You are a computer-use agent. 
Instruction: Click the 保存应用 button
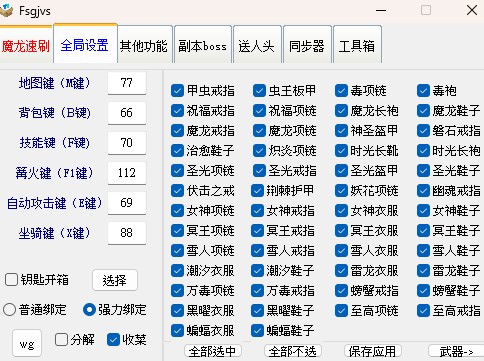(373, 351)
